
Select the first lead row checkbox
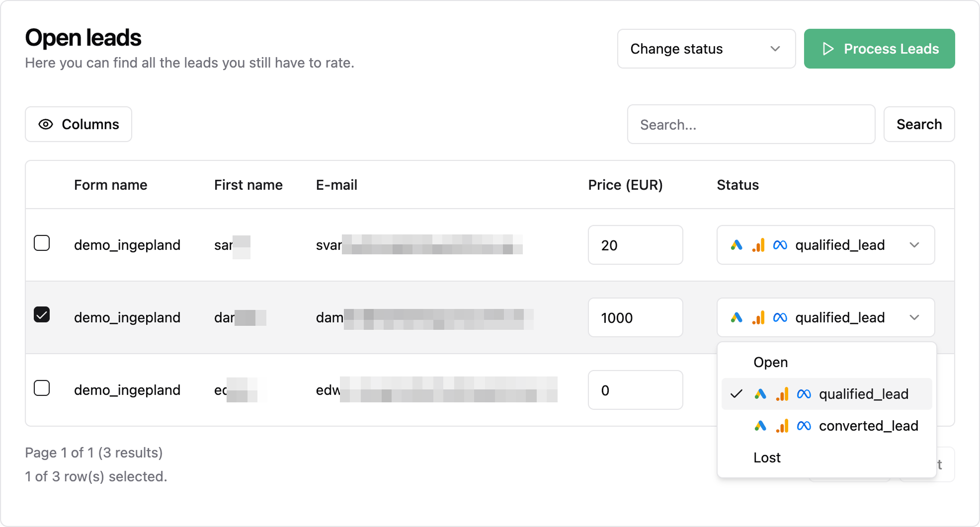42,243
